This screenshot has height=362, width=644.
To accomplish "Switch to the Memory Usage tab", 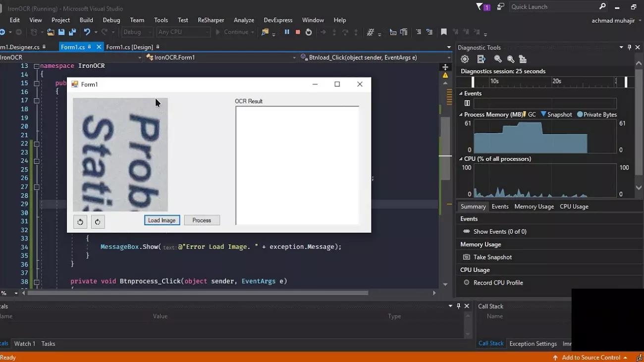I will point(534,206).
